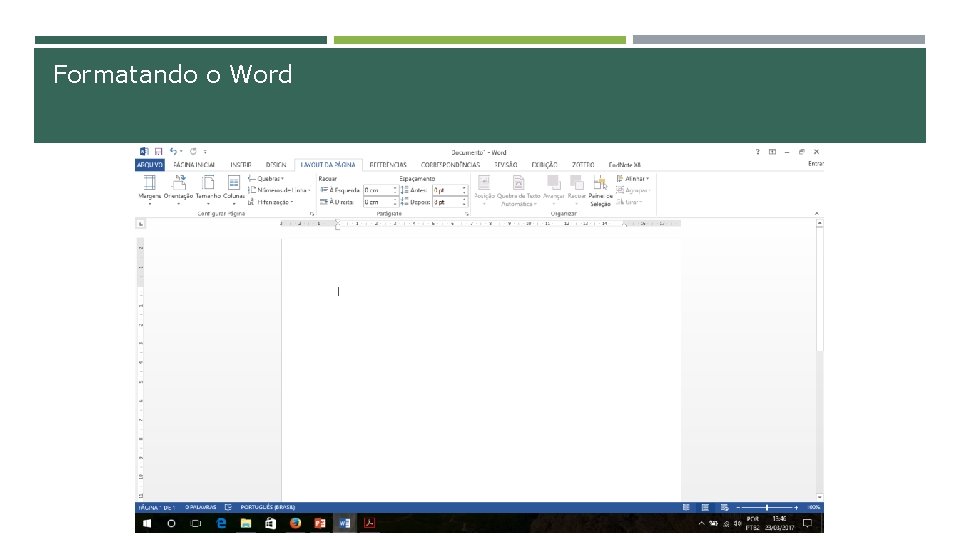Open PowerPoint from the taskbar
This screenshot has width=960, height=540.
320,523
